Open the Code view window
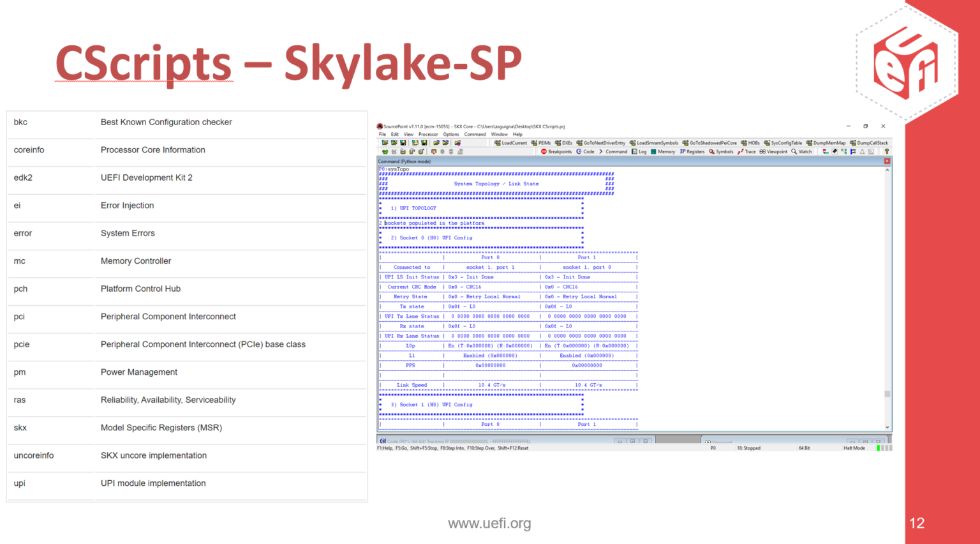 [585, 151]
